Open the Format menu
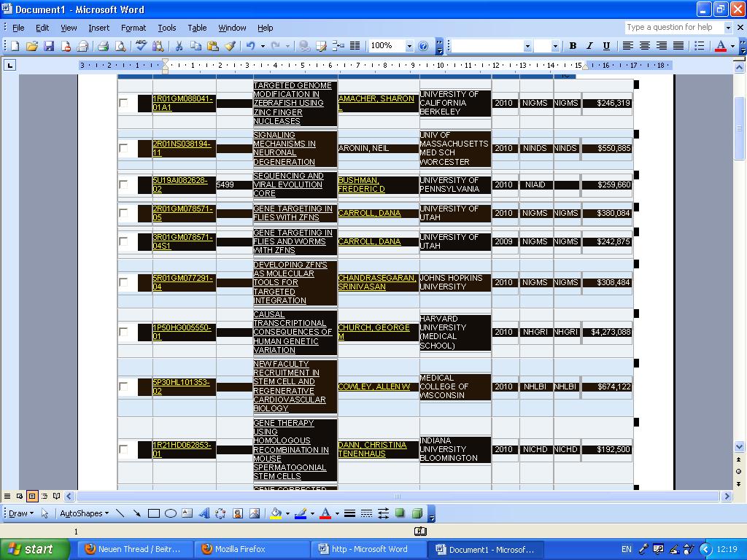The image size is (747, 560). [133, 28]
